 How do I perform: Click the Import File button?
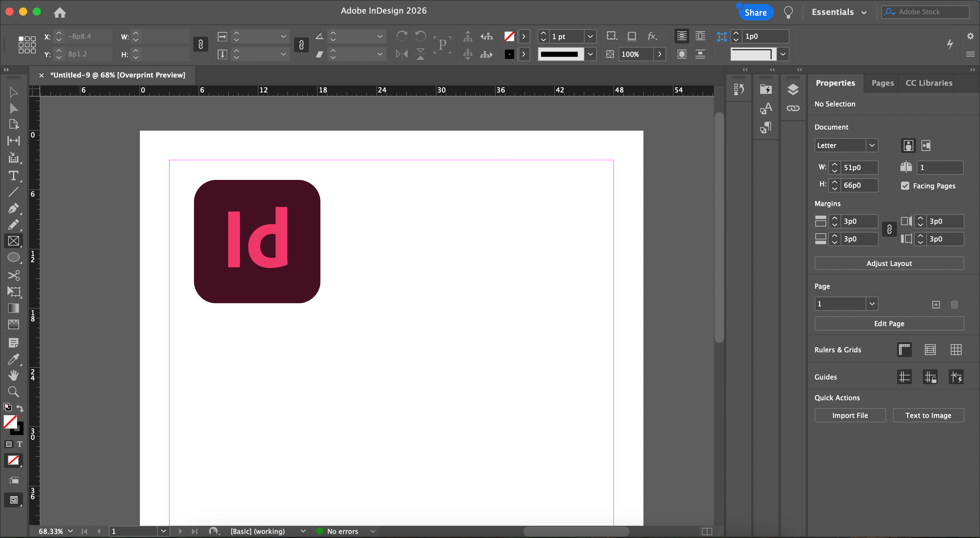[850, 415]
